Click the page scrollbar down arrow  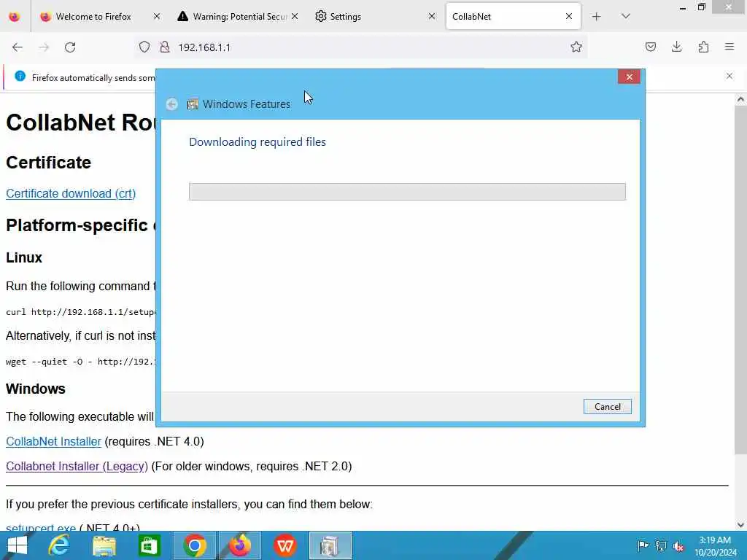(740, 525)
